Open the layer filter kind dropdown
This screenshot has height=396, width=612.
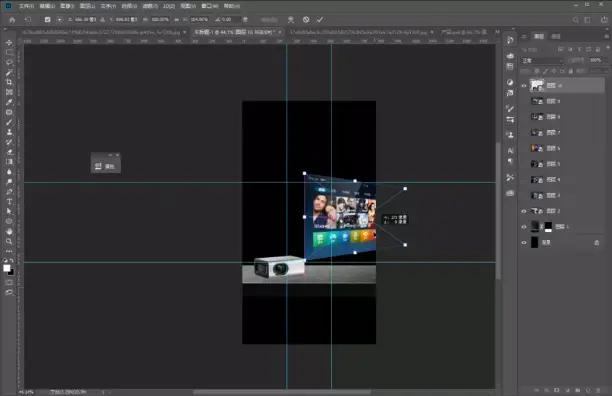click(538, 50)
